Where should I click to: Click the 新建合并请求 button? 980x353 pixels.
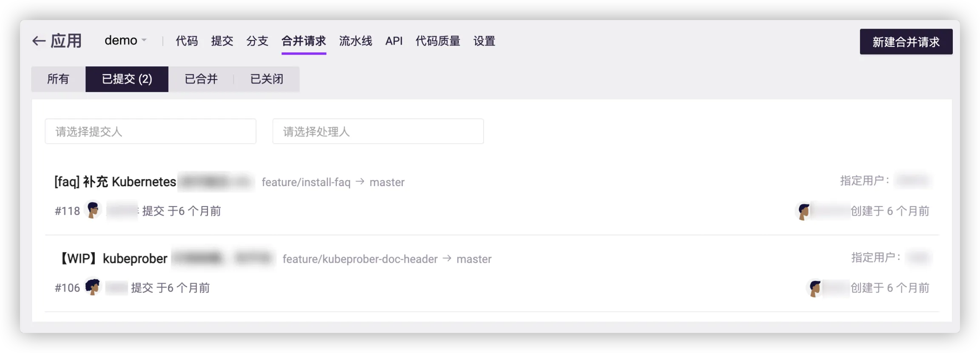click(x=906, y=42)
